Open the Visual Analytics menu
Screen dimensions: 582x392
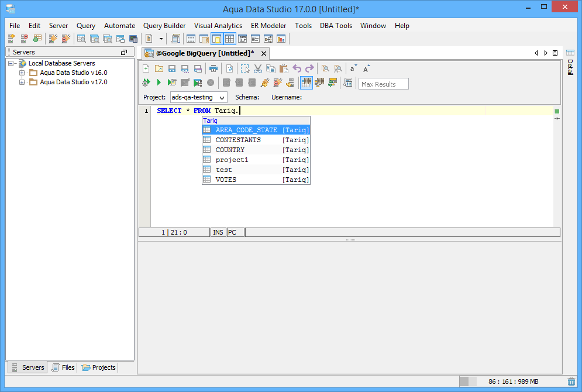pos(218,26)
